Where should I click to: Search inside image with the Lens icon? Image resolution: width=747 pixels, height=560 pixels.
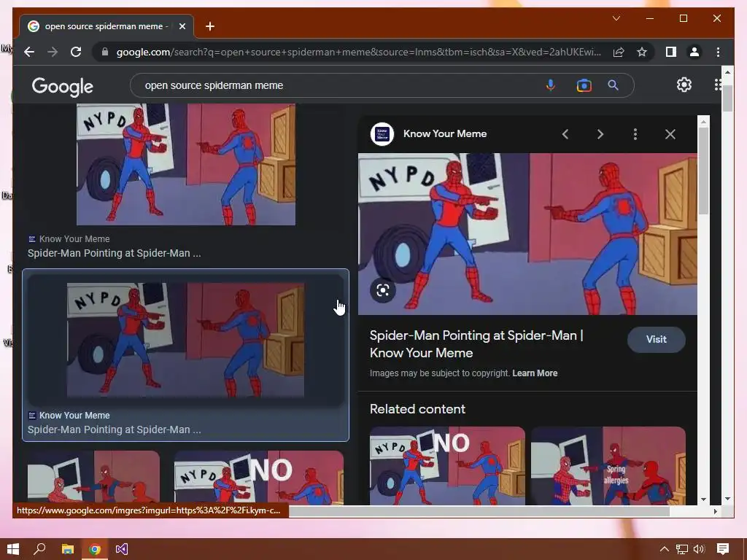382,290
